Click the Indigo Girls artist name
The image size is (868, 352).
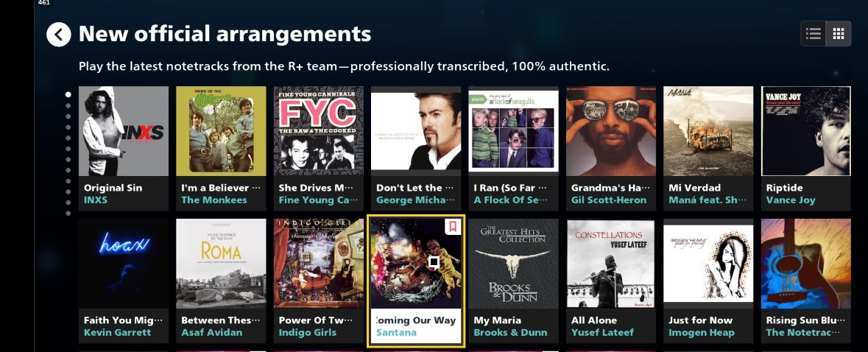(x=307, y=333)
